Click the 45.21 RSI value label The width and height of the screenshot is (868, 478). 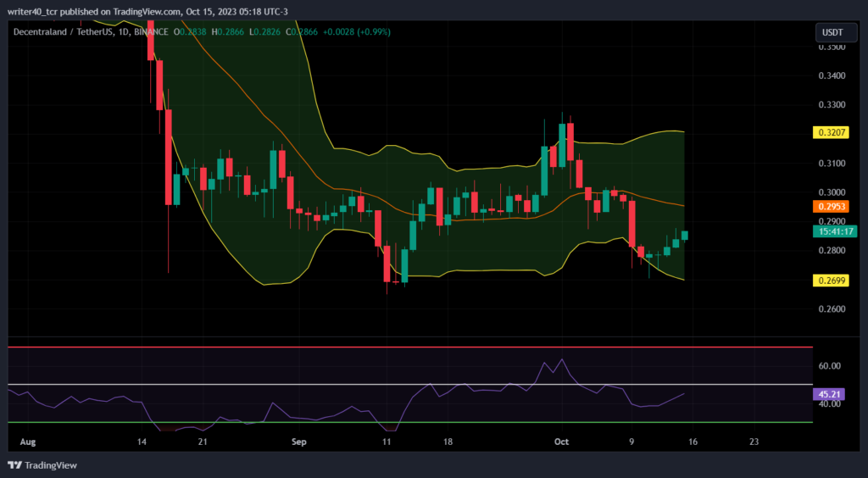tap(829, 394)
